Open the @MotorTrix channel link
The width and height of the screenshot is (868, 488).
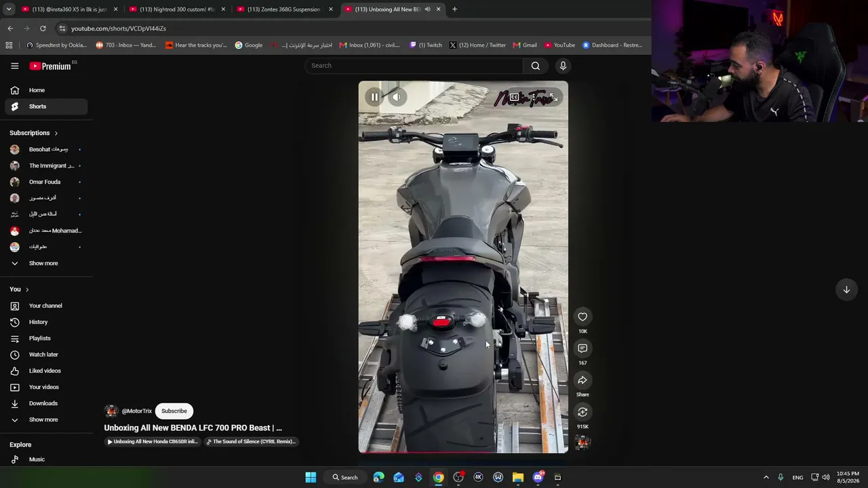coord(137,411)
